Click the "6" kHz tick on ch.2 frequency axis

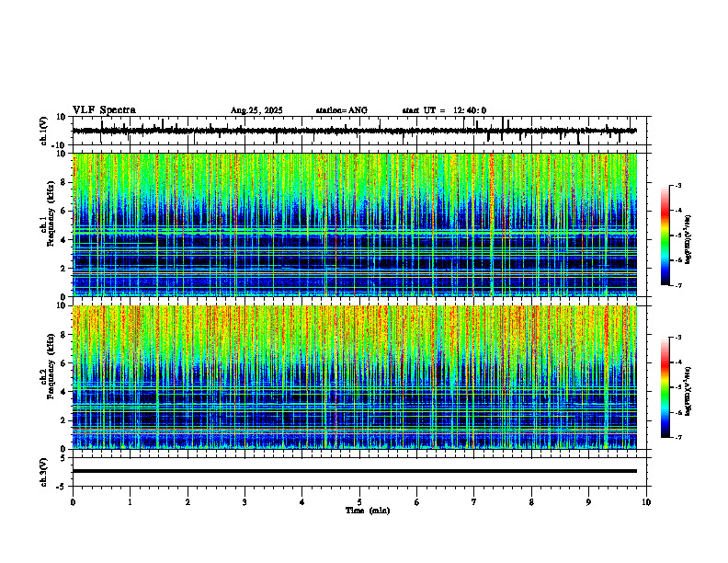[x=63, y=363]
